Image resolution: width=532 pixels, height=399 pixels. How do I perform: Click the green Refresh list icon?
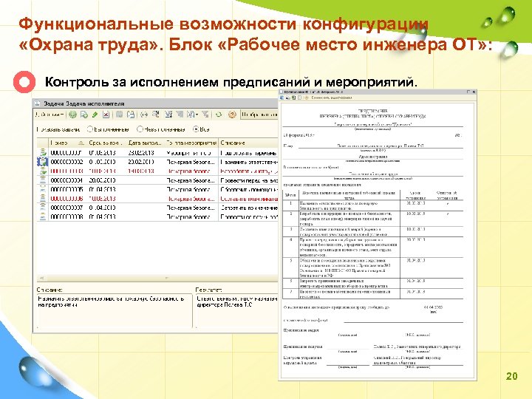[219, 115]
